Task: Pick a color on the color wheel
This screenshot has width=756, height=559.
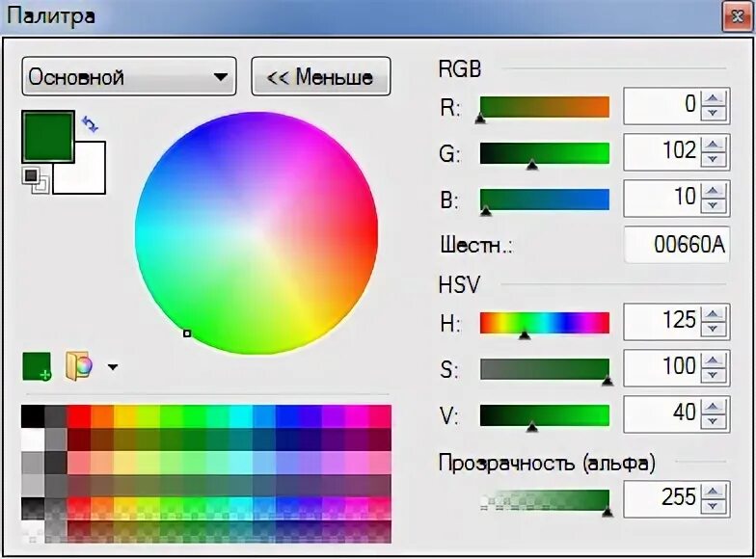Action: 256,233
